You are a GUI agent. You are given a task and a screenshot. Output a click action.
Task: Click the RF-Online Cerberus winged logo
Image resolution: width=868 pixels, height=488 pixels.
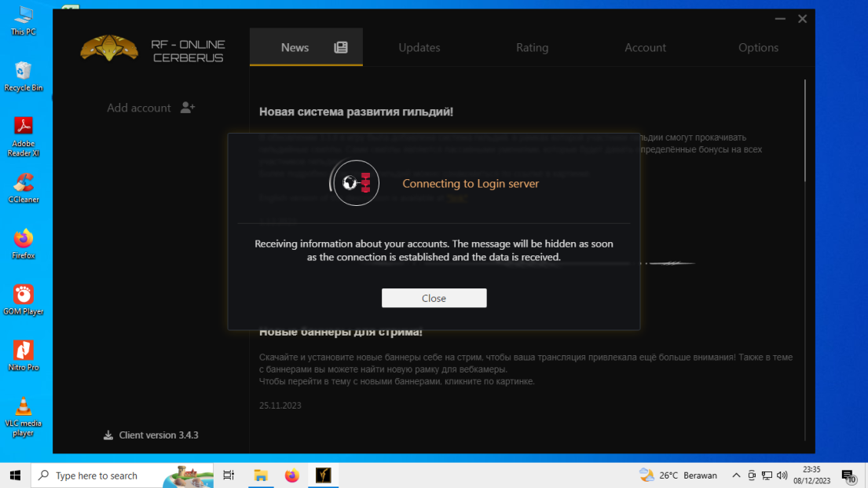109,48
